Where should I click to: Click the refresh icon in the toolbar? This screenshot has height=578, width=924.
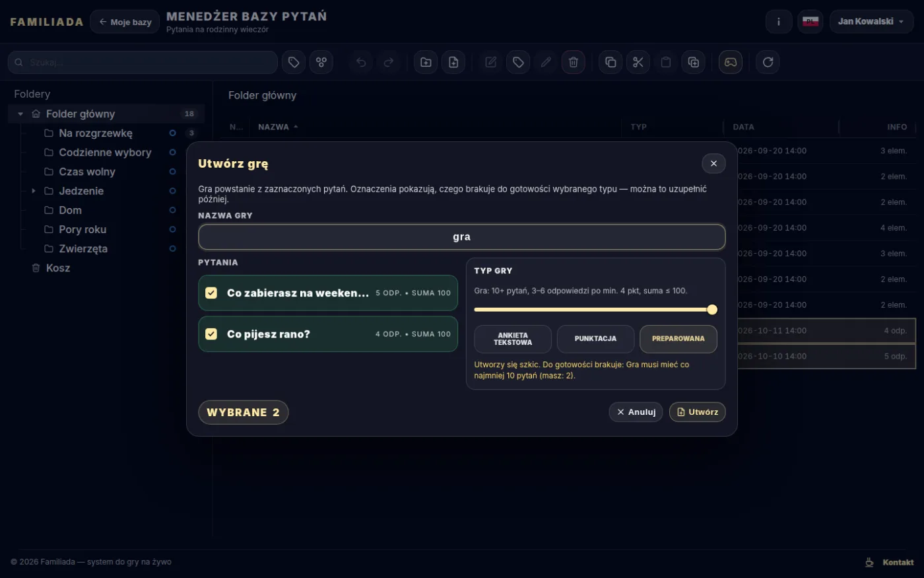[768, 62]
